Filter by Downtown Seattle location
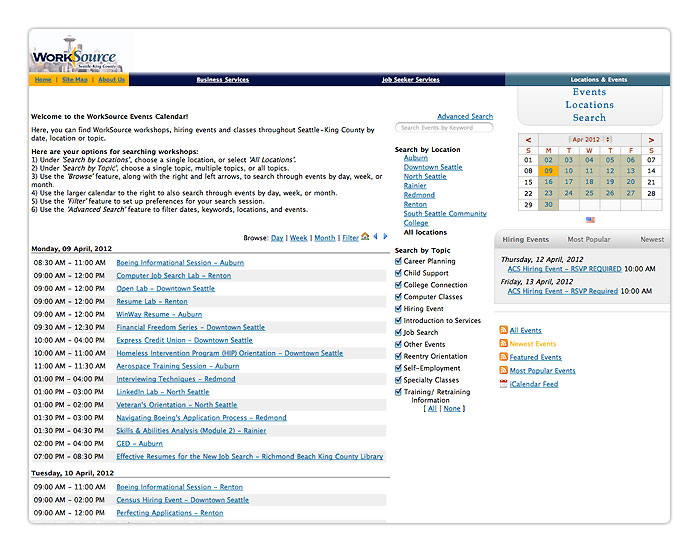Screen dimensions: 700x553 433,167
